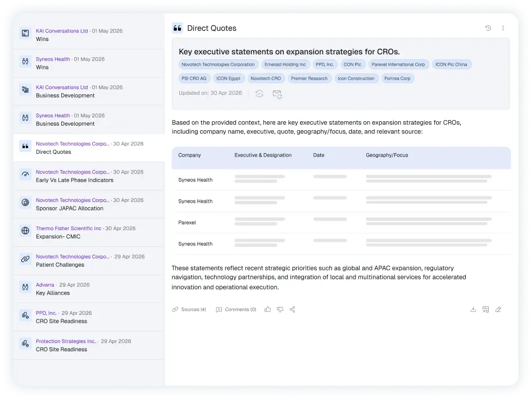The width and height of the screenshot is (532, 399).
Task: Click the share icon
Action: point(293,309)
